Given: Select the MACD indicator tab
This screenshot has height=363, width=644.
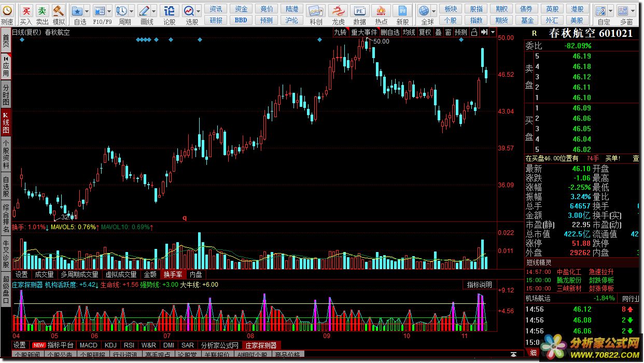Looking at the screenshot, I should tap(89, 345).
